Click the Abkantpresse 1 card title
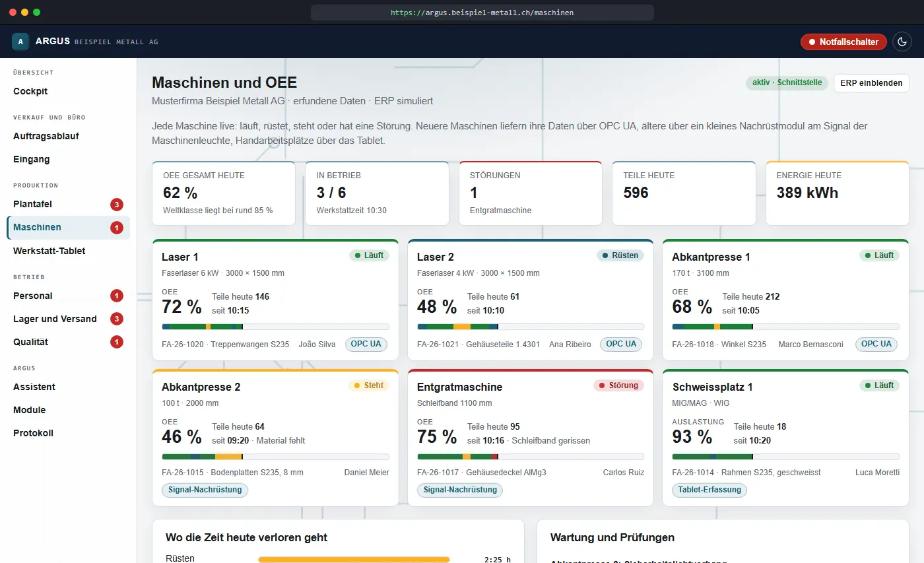The width and height of the screenshot is (924, 563). click(711, 257)
